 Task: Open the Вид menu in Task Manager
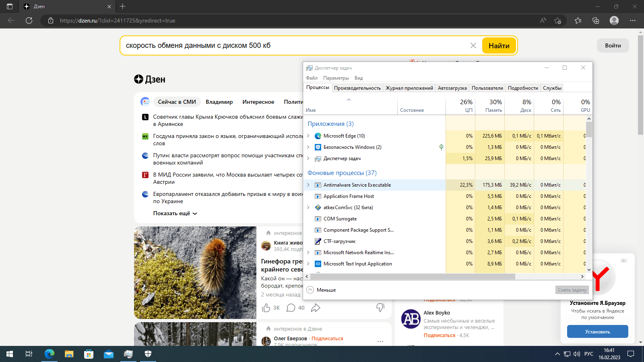(x=359, y=78)
